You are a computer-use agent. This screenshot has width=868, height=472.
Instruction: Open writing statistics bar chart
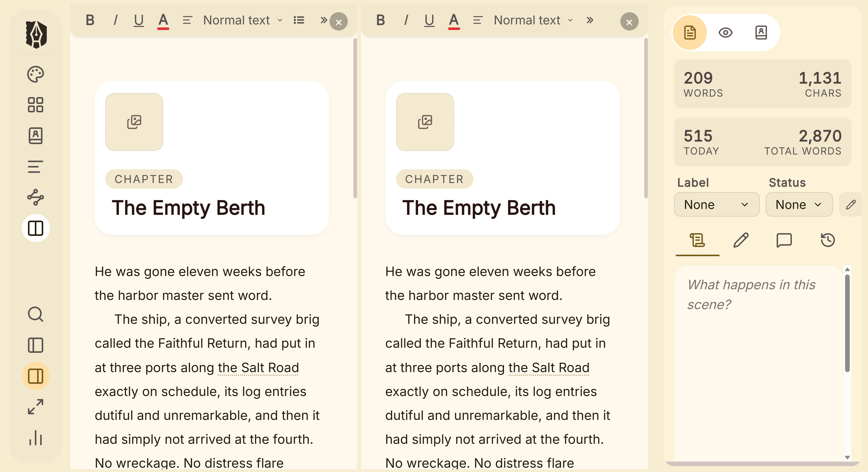coord(35,438)
